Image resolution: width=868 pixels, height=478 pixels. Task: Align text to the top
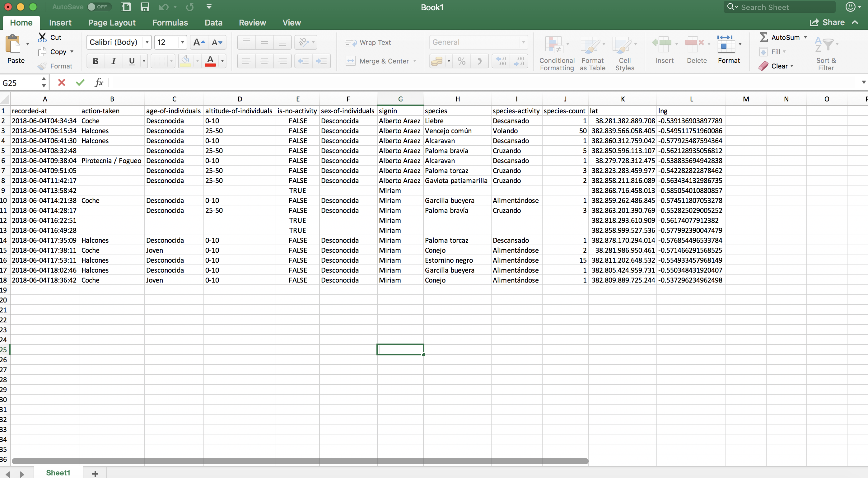click(x=246, y=42)
